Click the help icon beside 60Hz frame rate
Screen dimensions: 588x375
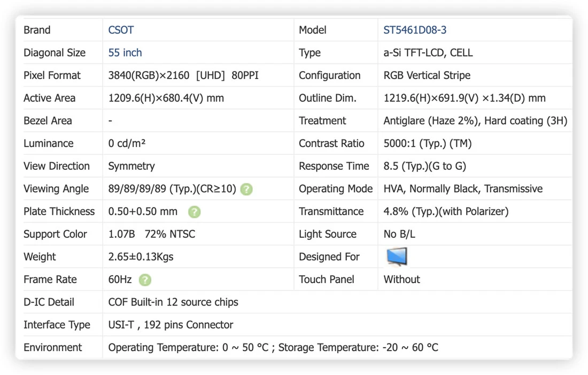[x=145, y=280]
